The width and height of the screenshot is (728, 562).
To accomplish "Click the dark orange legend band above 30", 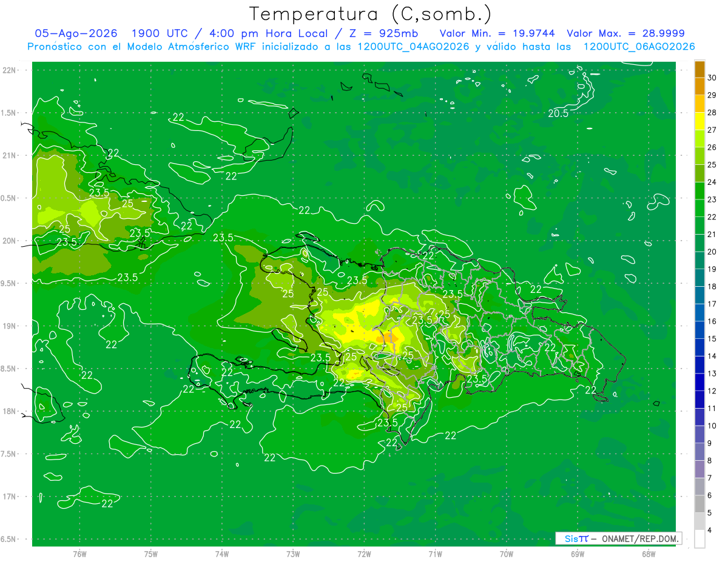I will [699, 69].
